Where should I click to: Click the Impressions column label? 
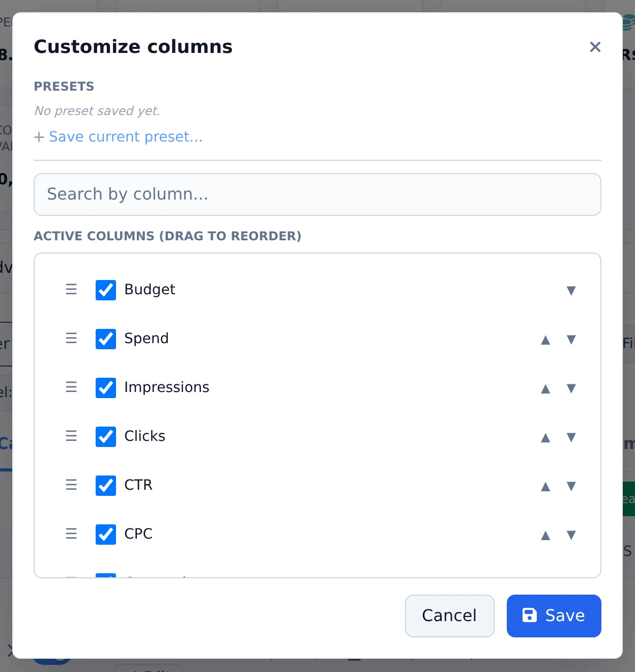[167, 387]
